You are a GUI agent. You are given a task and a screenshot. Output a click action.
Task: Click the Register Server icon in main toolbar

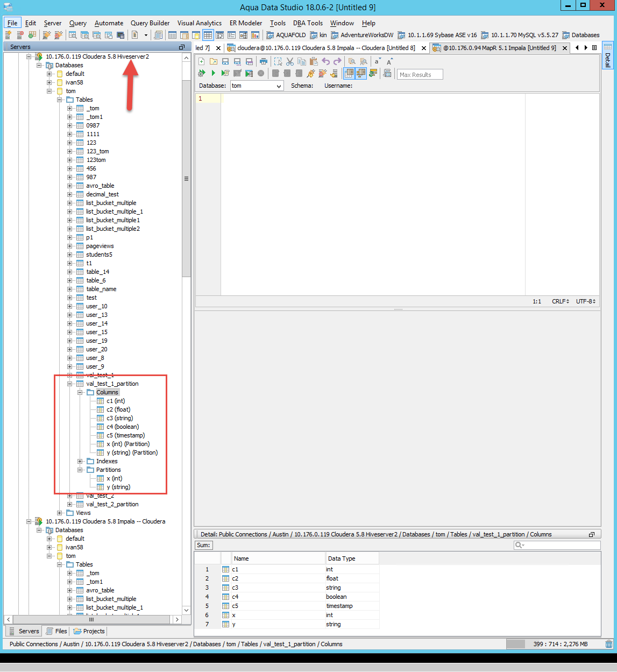[9, 35]
